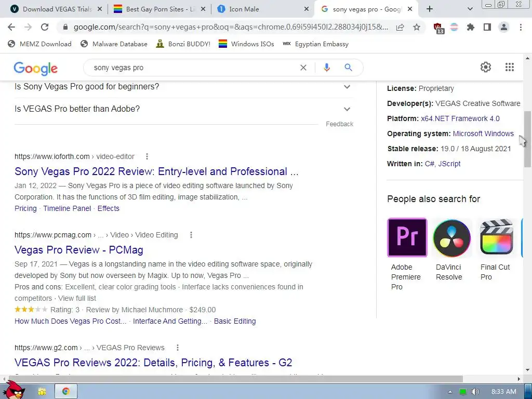532x399 pixels.
Task: Open Chrome's three-dot menu
Action: [521, 27]
